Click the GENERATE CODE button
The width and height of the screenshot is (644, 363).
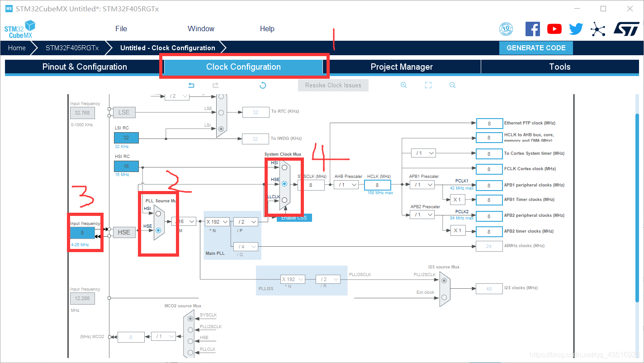pos(536,48)
